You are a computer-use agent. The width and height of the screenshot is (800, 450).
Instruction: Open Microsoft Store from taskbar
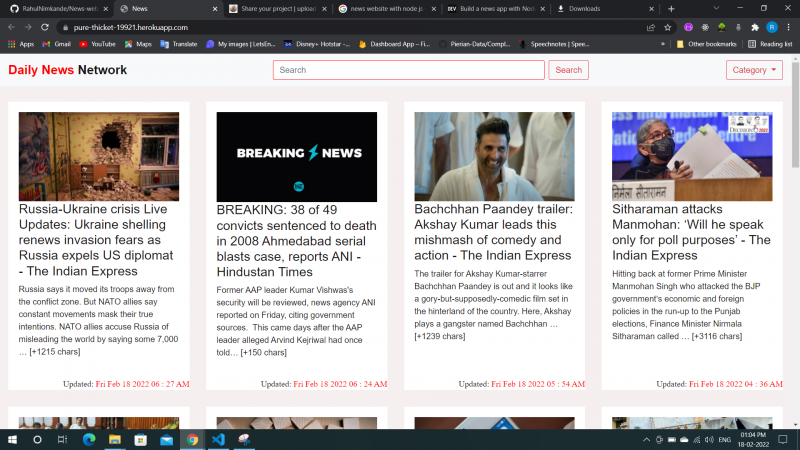point(140,439)
